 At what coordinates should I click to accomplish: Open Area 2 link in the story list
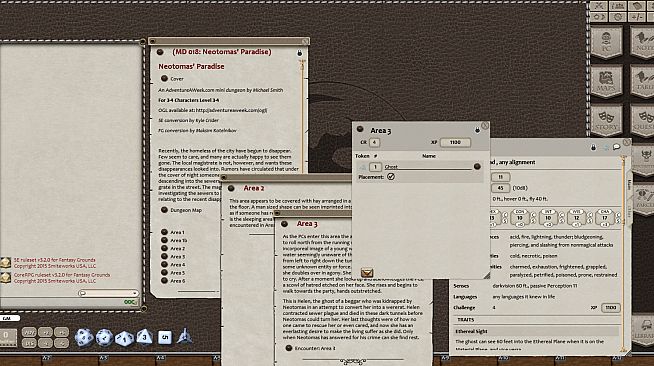coord(164,248)
